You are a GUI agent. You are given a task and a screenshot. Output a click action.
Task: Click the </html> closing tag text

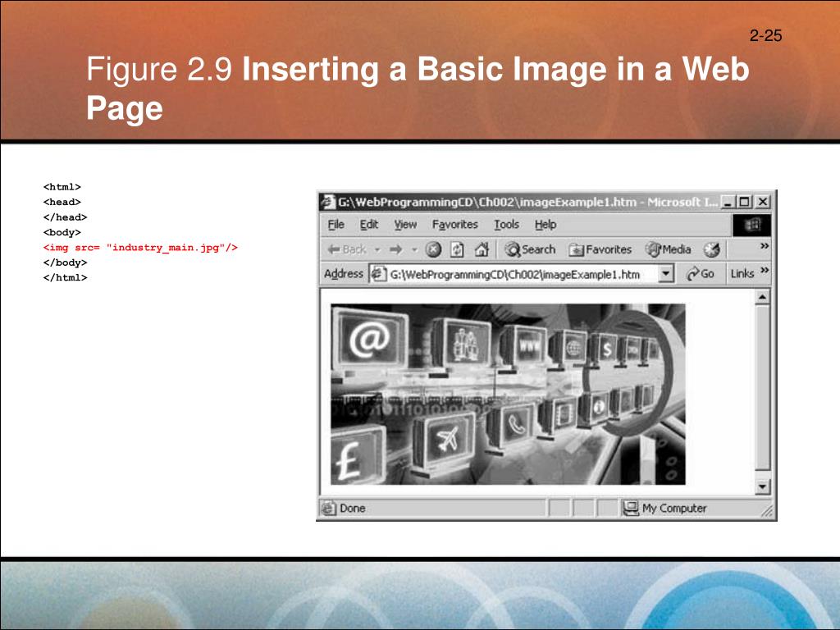pos(65,277)
